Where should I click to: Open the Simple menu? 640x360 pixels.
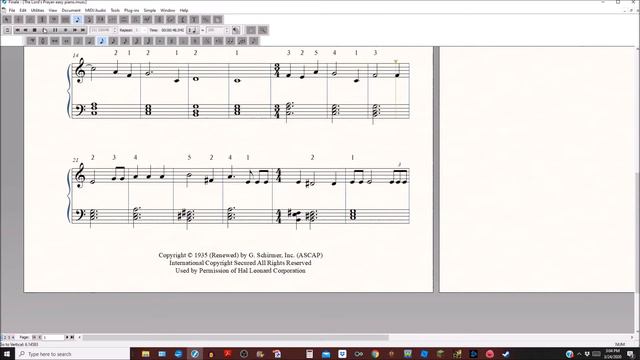[150, 10]
